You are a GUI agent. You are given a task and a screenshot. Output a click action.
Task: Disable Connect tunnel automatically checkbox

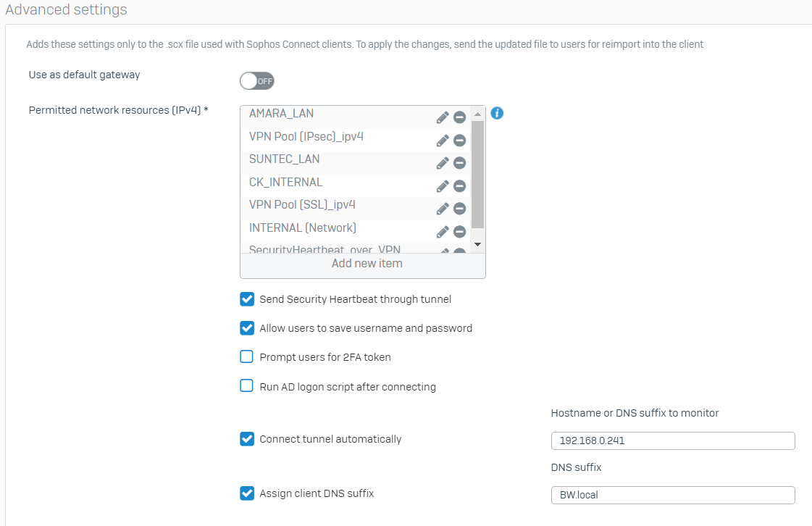pyautogui.click(x=247, y=439)
